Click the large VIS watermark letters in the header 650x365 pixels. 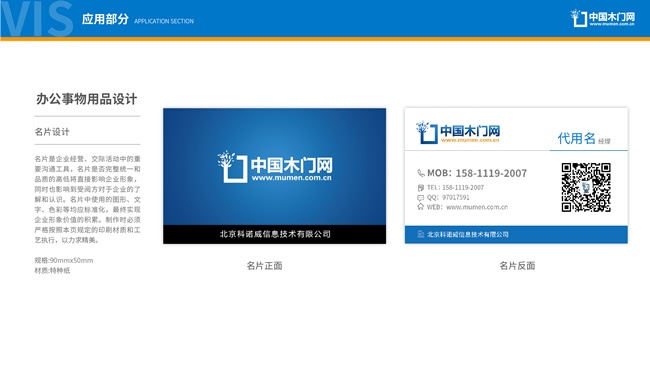pyautogui.click(x=36, y=19)
